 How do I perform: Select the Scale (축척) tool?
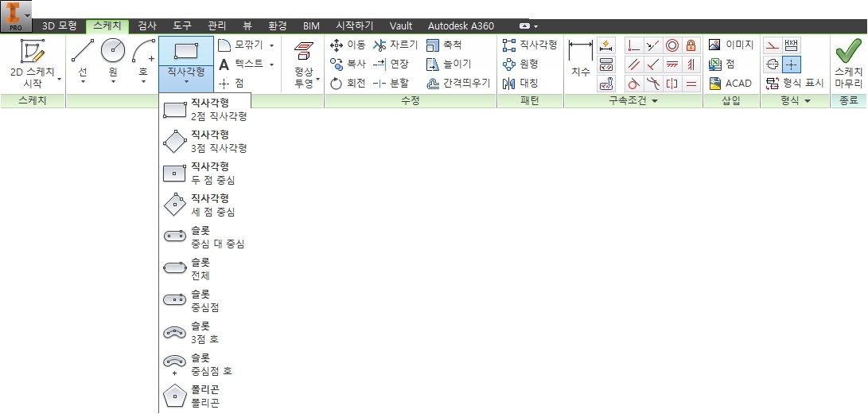click(x=444, y=45)
